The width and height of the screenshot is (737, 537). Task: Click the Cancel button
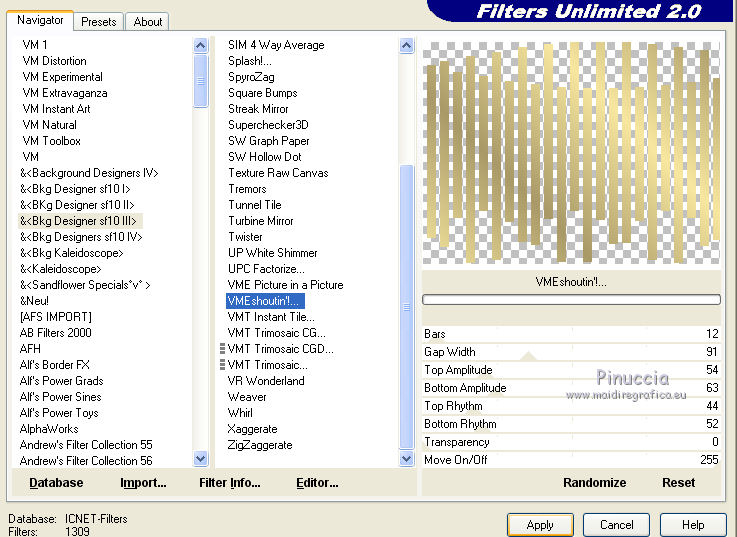[616, 525]
